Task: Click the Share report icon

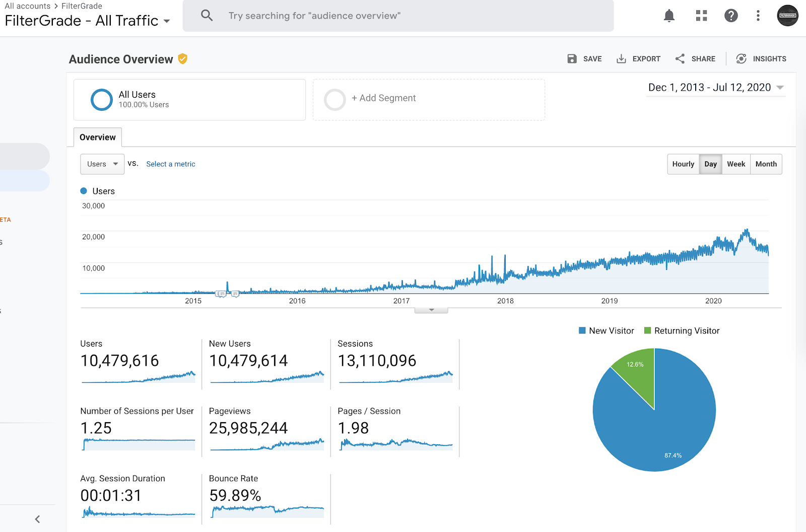Action: 680,59
